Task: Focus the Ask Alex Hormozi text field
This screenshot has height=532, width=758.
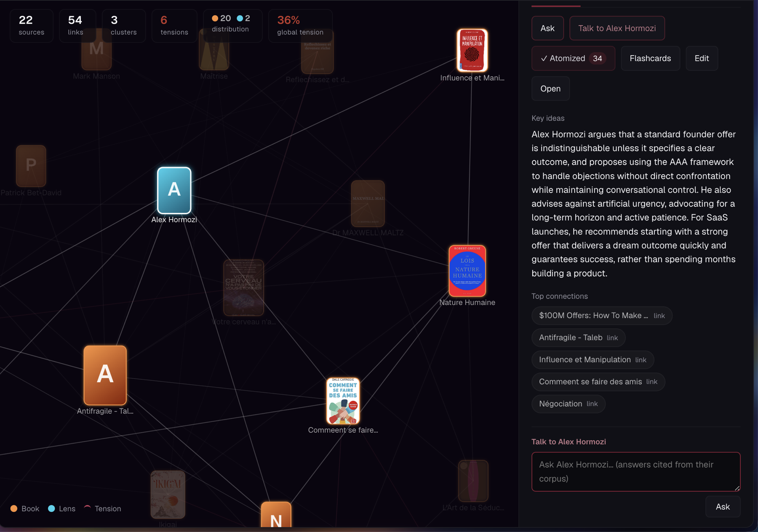Action: (x=636, y=471)
